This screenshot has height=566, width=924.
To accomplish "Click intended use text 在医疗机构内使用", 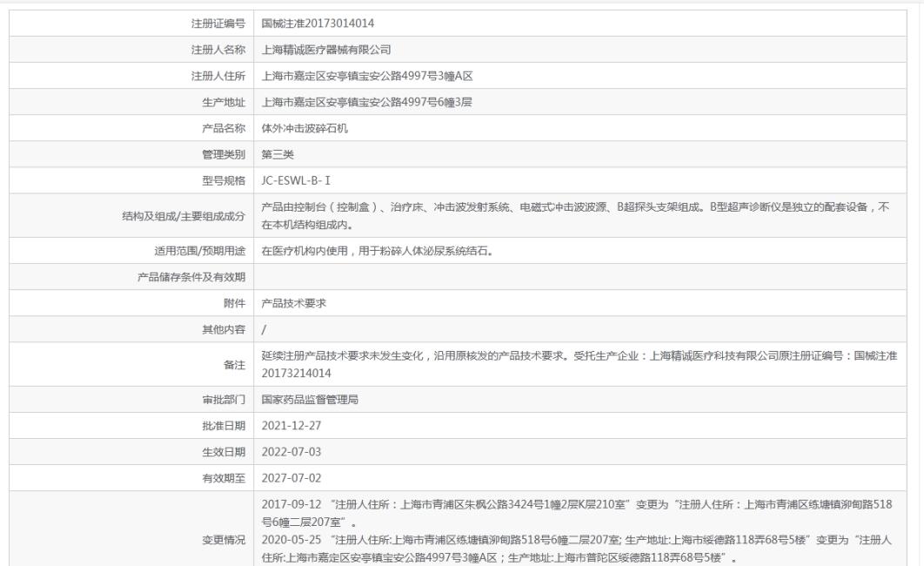I will tap(378, 251).
